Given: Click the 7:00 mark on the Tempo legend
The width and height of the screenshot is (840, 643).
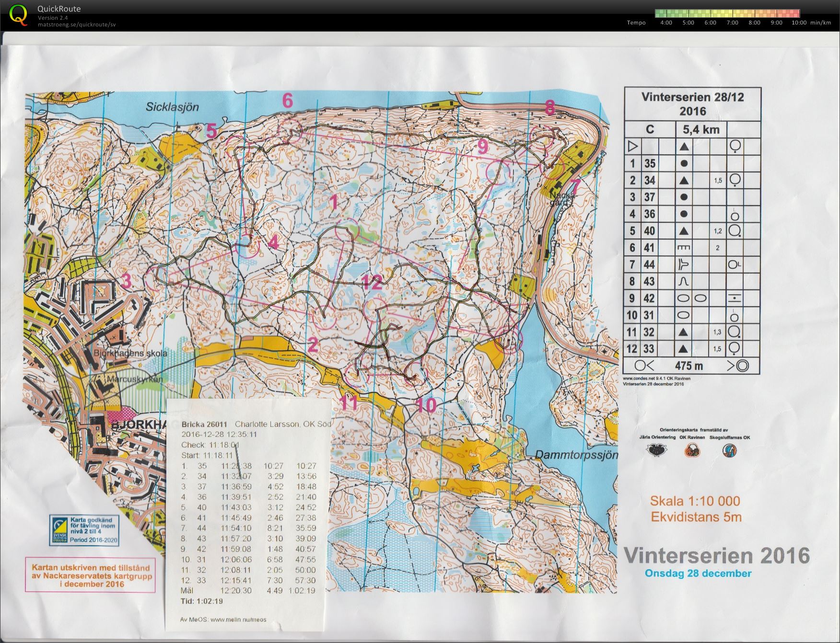Looking at the screenshot, I should click(732, 23).
